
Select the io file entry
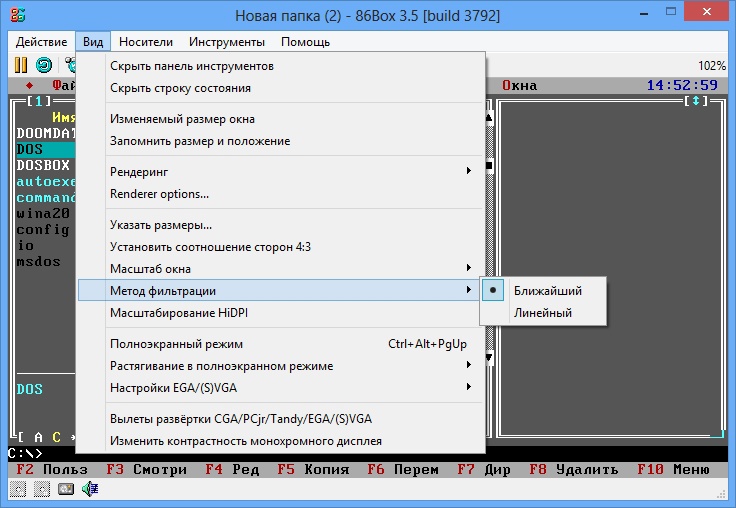point(25,246)
